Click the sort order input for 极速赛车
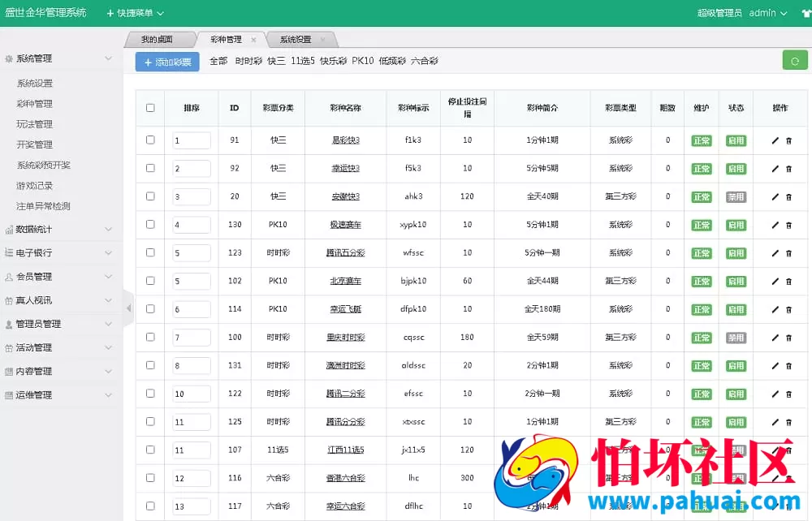Viewport: 812px width, 521px height. click(191, 224)
